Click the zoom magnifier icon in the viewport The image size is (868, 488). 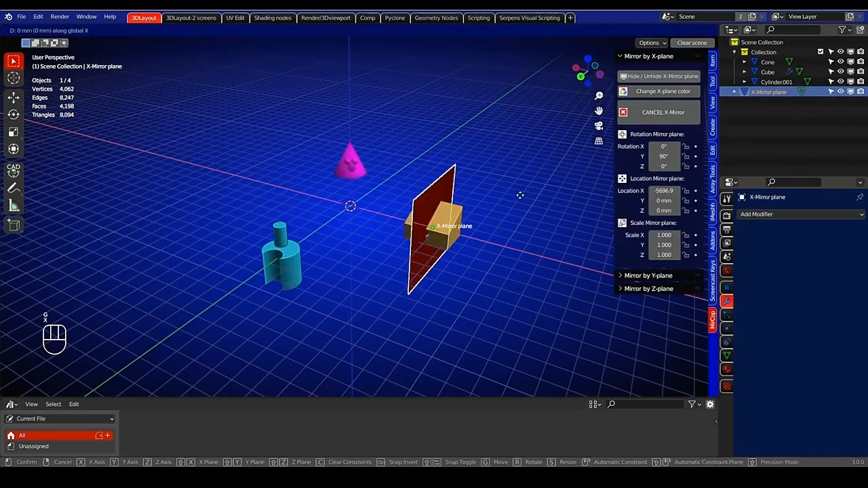tap(599, 96)
